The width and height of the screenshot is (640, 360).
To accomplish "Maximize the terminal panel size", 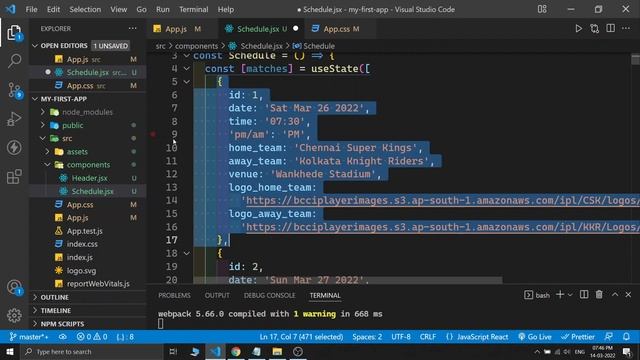I will [x=615, y=295].
